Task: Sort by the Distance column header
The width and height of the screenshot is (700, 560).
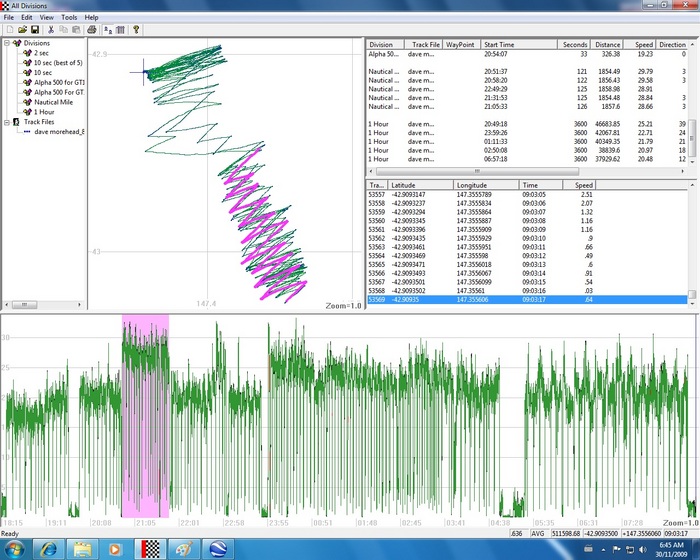Action: tap(606, 45)
